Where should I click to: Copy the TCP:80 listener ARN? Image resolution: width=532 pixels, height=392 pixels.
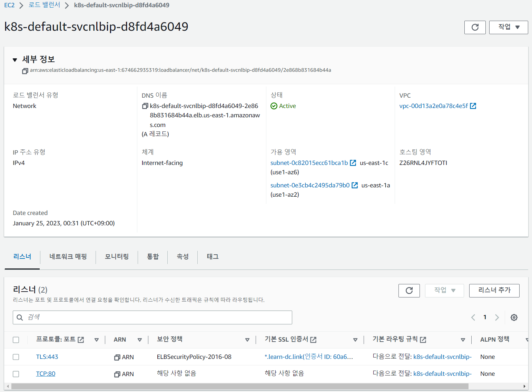(x=117, y=374)
